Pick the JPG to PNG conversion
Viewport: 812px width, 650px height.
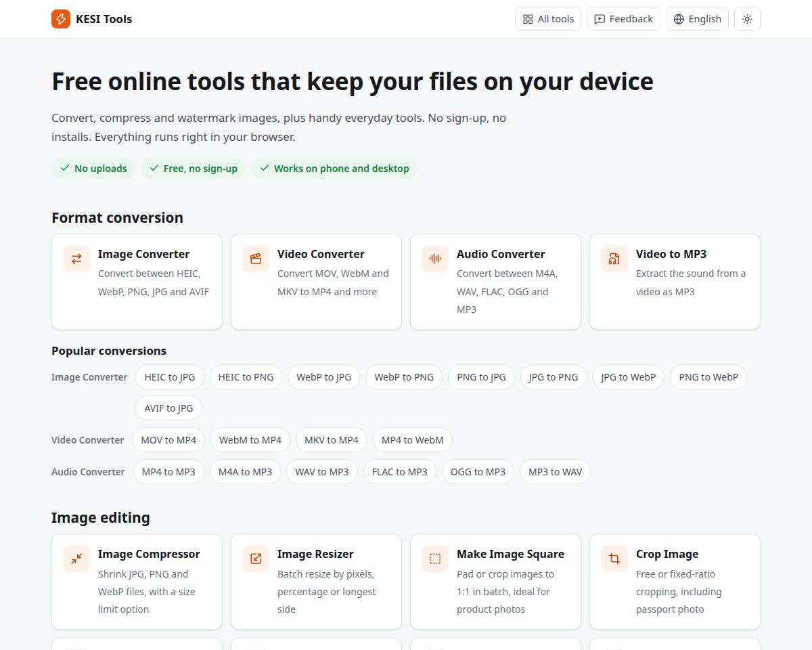(554, 377)
